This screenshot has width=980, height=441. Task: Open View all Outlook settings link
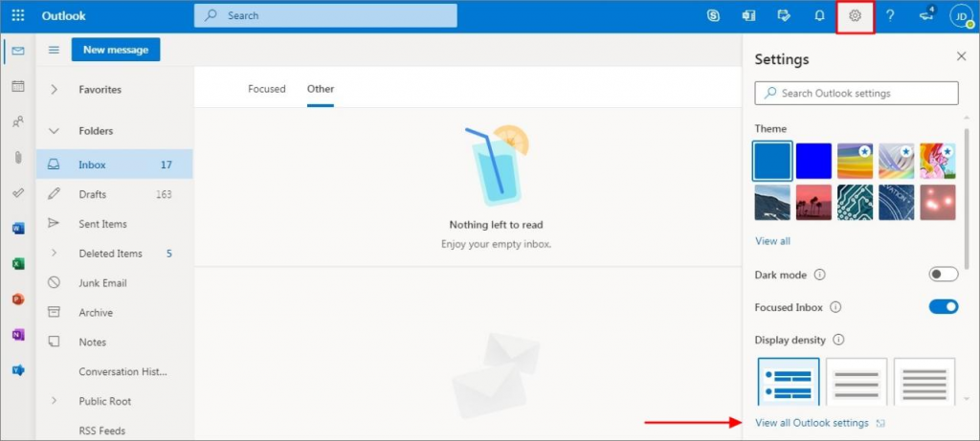click(812, 423)
